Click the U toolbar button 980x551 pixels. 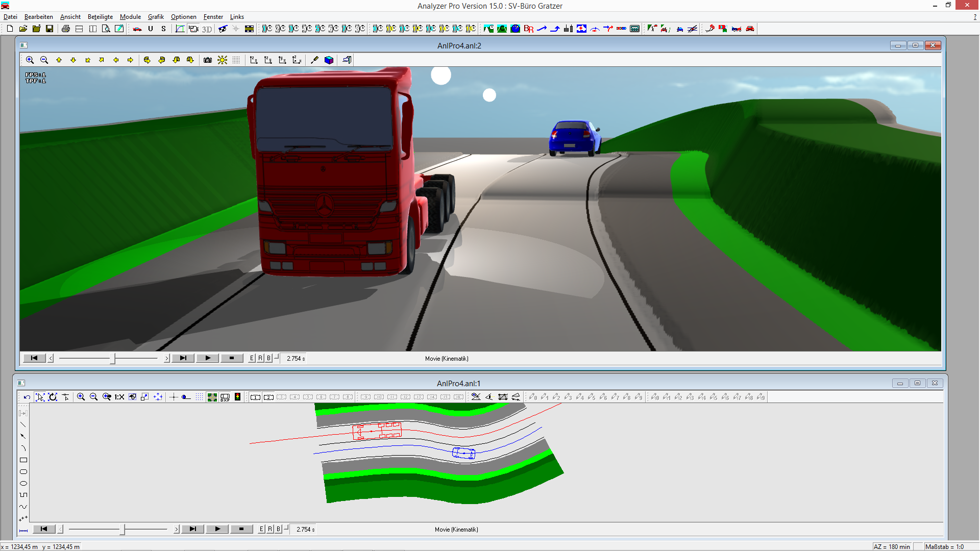pos(151,29)
